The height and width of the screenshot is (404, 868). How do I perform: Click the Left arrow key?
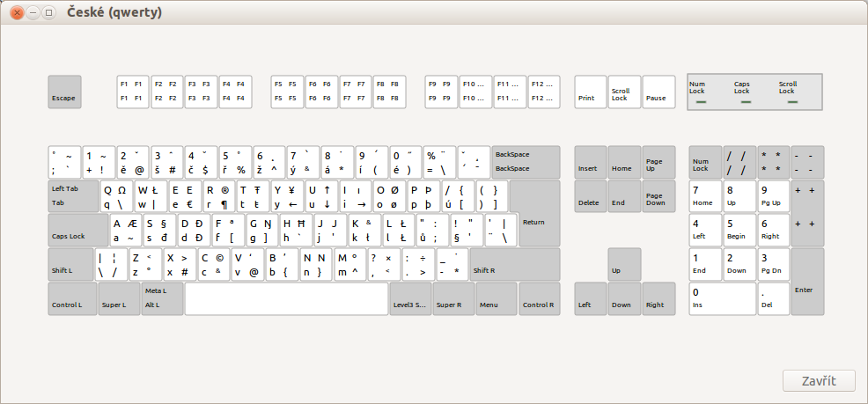tap(591, 299)
